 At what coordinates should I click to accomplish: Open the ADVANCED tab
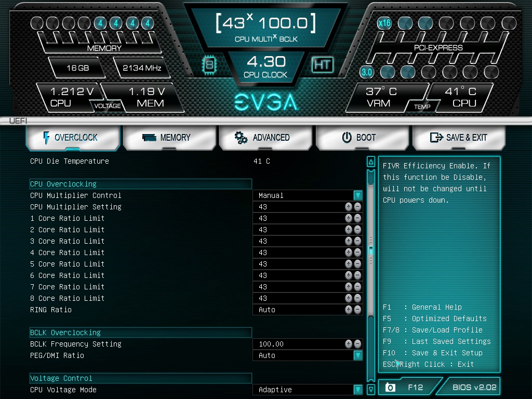(x=265, y=137)
